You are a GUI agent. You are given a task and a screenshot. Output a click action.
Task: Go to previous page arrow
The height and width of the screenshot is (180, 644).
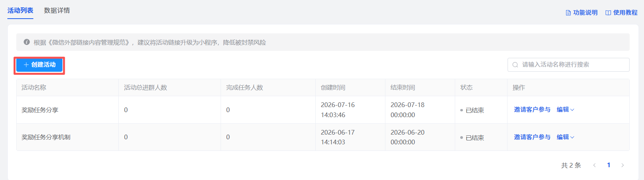tap(594, 165)
